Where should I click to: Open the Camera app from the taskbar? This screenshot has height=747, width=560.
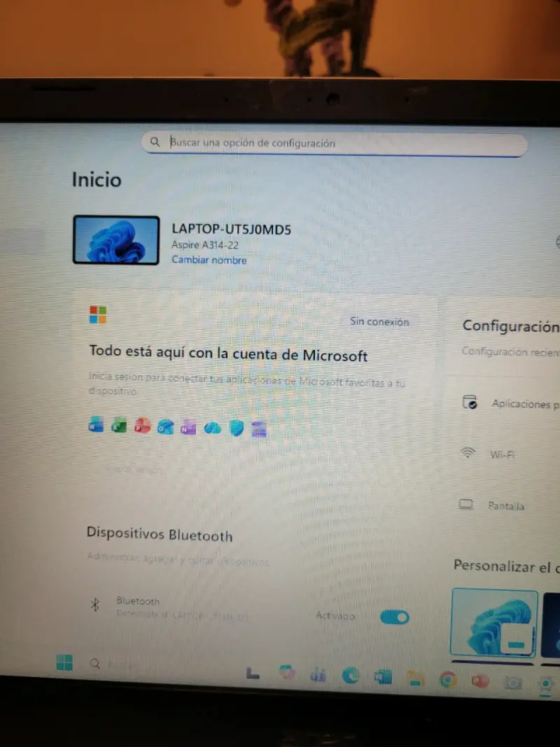[x=513, y=683]
